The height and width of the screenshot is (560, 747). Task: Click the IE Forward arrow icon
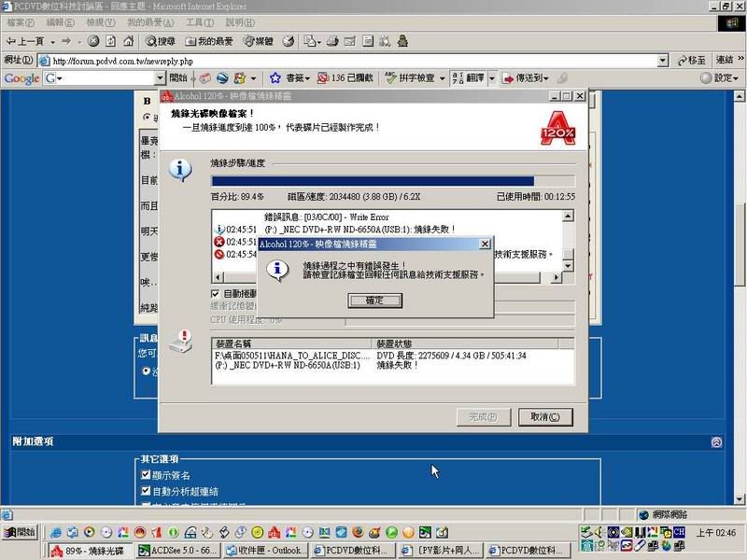coord(66,41)
